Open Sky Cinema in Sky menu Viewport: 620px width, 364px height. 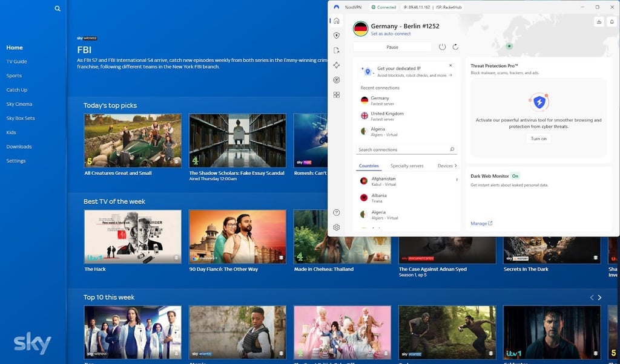(x=19, y=104)
